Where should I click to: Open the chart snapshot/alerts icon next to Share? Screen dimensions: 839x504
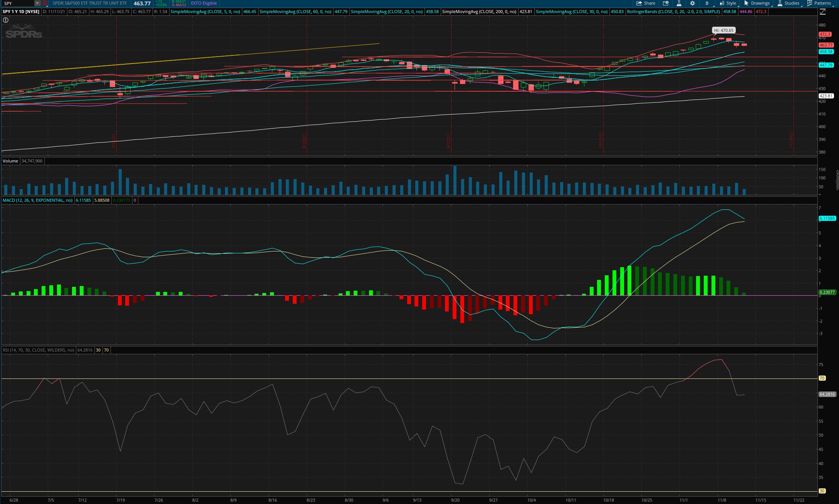[x=666, y=3]
